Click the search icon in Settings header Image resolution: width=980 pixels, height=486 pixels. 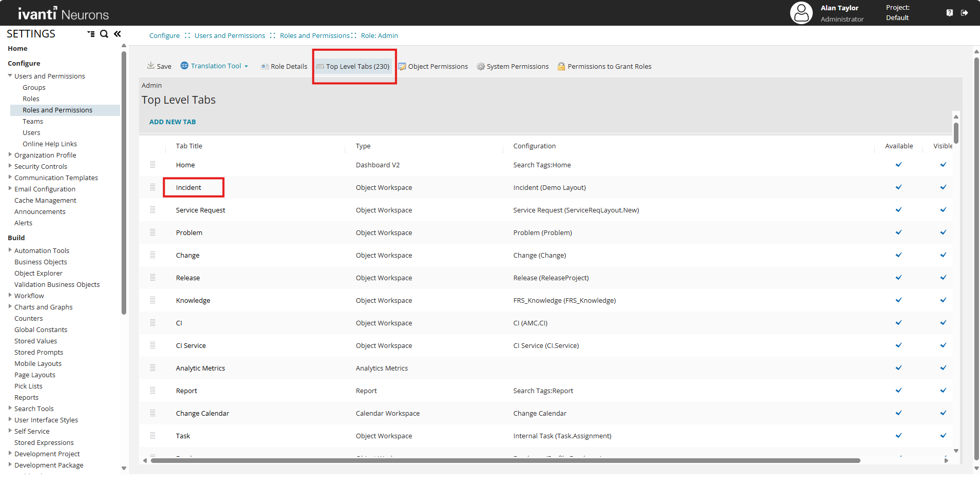click(104, 34)
